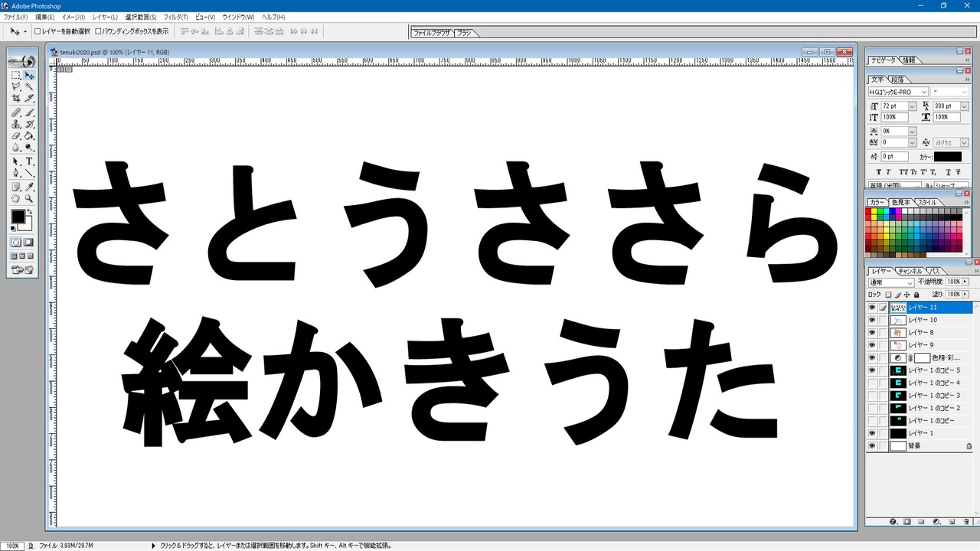Set the foreground color swatch
The image size is (980, 551).
tap(18, 217)
